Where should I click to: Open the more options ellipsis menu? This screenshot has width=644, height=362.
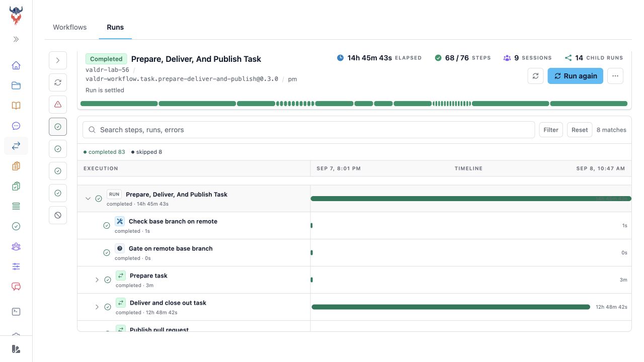[615, 76]
